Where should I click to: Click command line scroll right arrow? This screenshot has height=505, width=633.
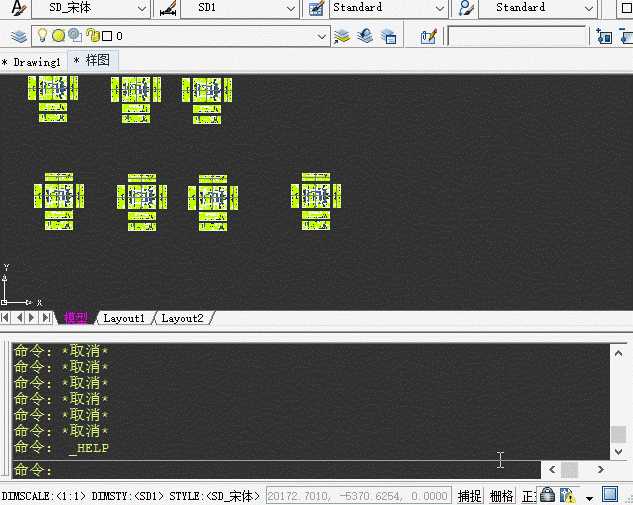coord(600,469)
